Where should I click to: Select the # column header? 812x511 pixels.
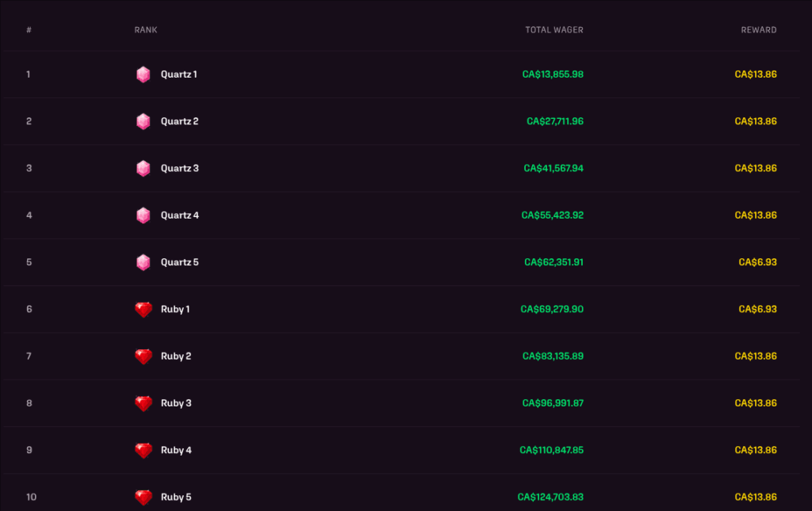click(29, 29)
